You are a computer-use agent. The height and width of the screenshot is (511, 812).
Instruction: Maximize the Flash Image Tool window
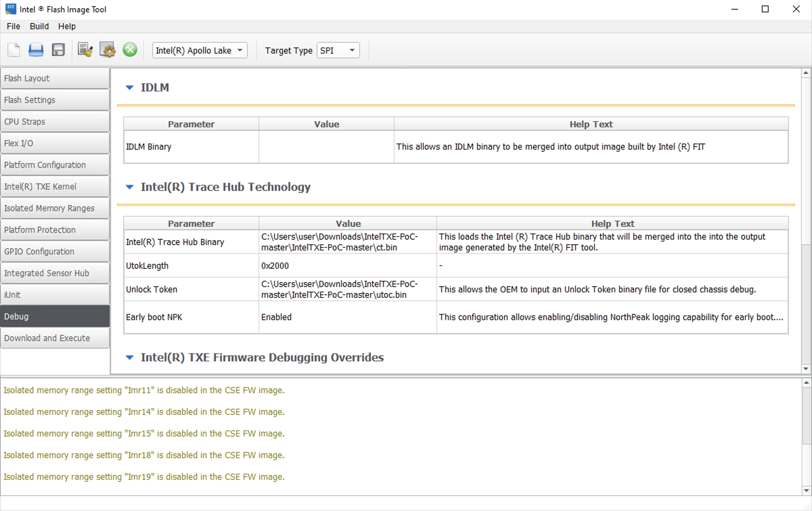[765, 9]
